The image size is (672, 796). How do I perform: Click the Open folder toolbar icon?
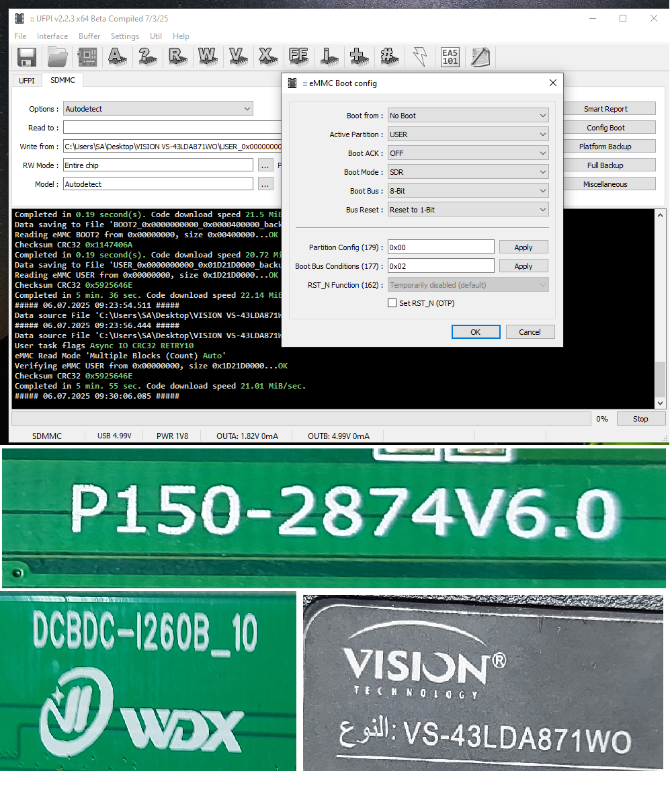57,57
